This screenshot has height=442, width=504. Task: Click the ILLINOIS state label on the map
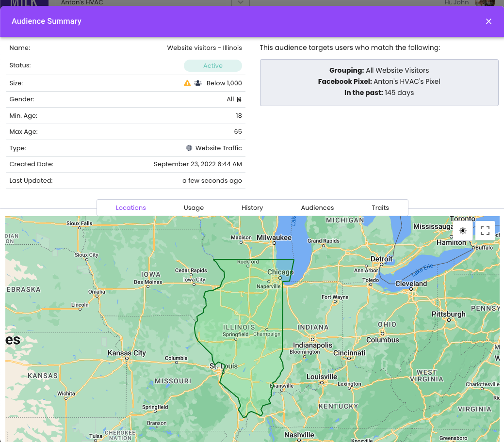[x=239, y=327]
